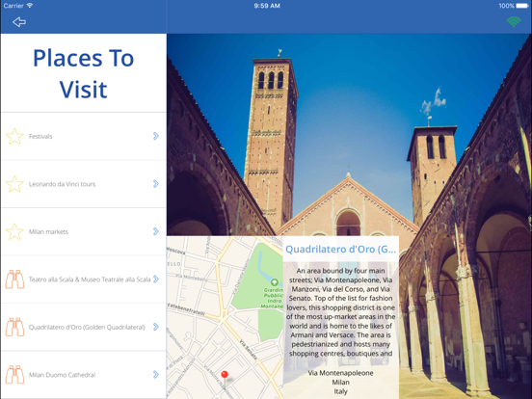This screenshot has width=532, height=399.
Task: Open Quadrilatero d'Oro row chevron
Action: pos(156,327)
